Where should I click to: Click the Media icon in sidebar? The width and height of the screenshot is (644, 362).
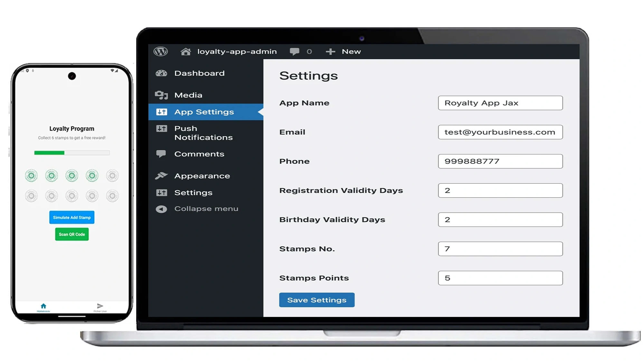pyautogui.click(x=161, y=95)
